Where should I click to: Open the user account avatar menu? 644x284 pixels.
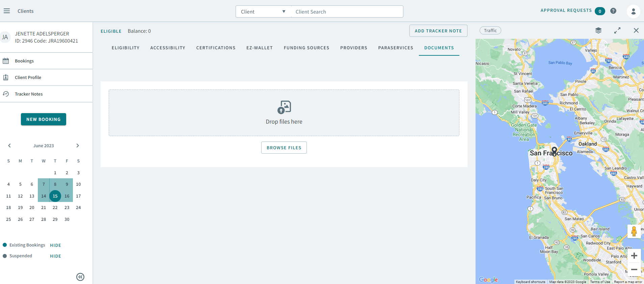pos(633,11)
